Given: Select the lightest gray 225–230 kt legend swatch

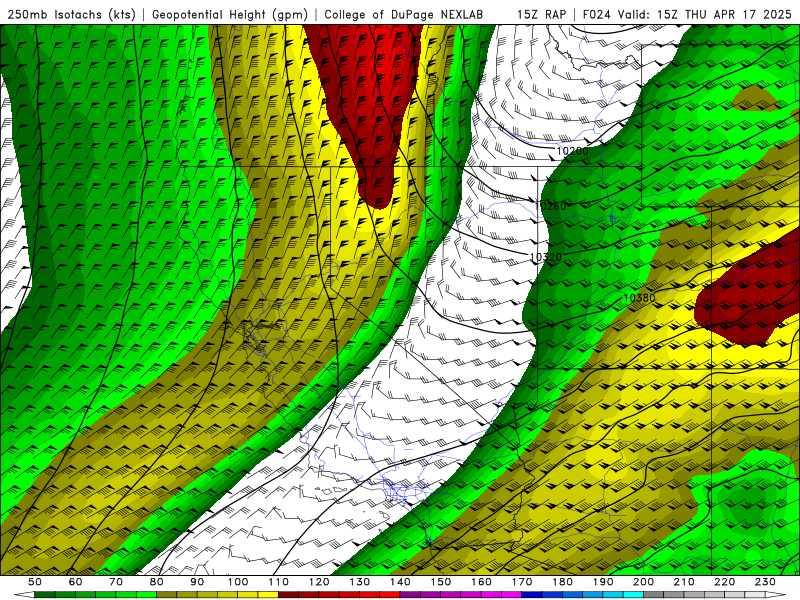Looking at the screenshot, I should point(755,595).
